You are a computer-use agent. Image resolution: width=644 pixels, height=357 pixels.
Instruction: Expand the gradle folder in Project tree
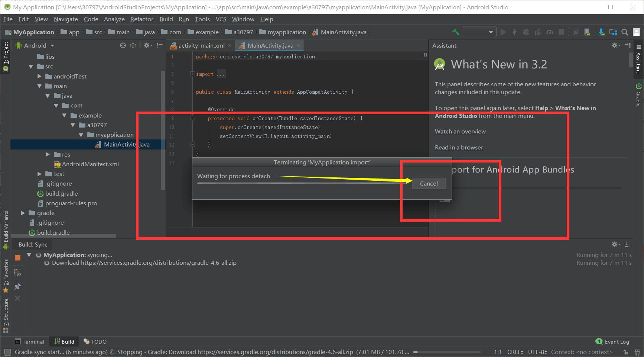click(x=23, y=213)
